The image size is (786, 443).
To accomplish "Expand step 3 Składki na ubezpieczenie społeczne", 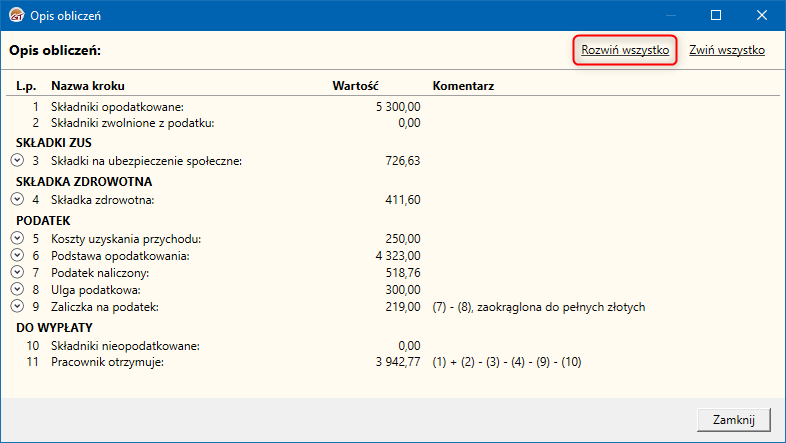I will click(17, 160).
